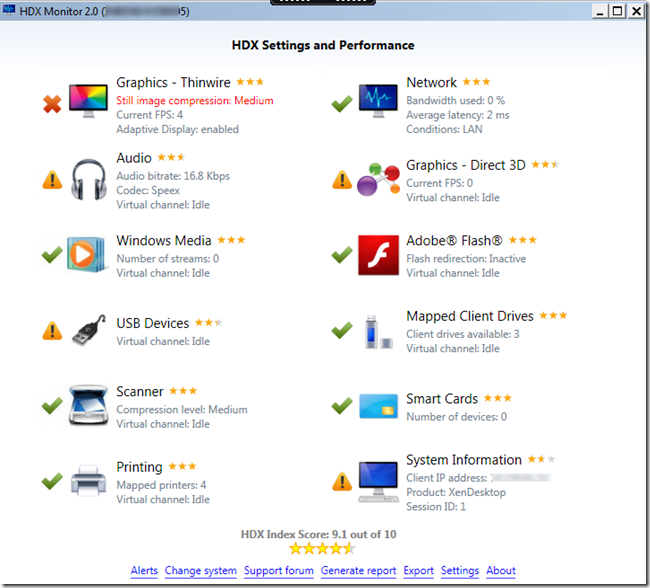Click the Graphics - Thinwire color monitor icon
Screen dimensions: 650x588
(88, 101)
